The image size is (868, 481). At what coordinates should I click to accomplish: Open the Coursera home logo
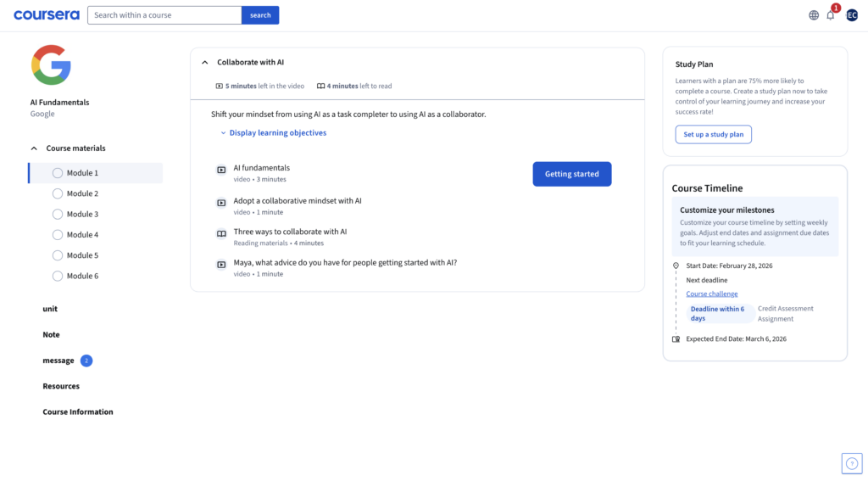47,15
